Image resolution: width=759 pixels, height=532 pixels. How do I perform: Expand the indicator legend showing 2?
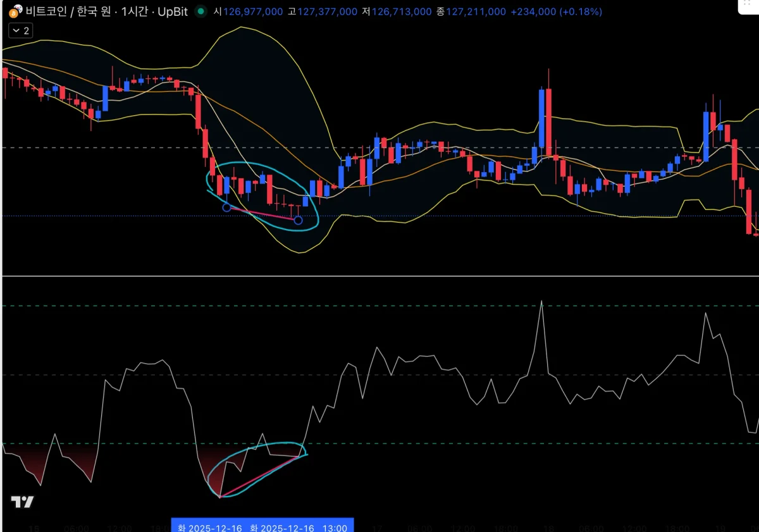coord(21,30)
